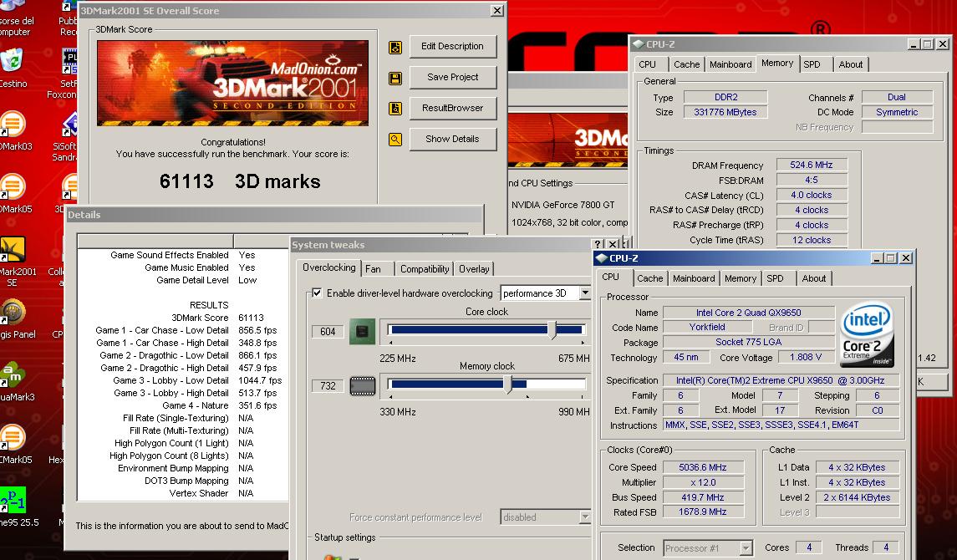Click the Edit Description icon
957x560 pixels.
395,47
